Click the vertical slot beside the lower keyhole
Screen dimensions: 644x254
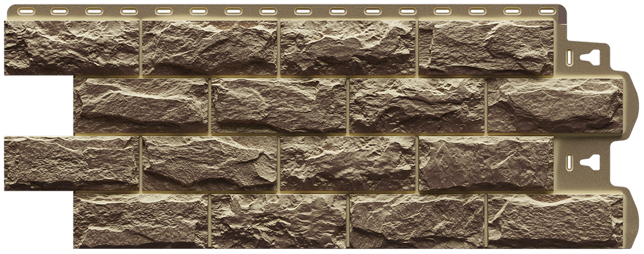coord(570,162)
